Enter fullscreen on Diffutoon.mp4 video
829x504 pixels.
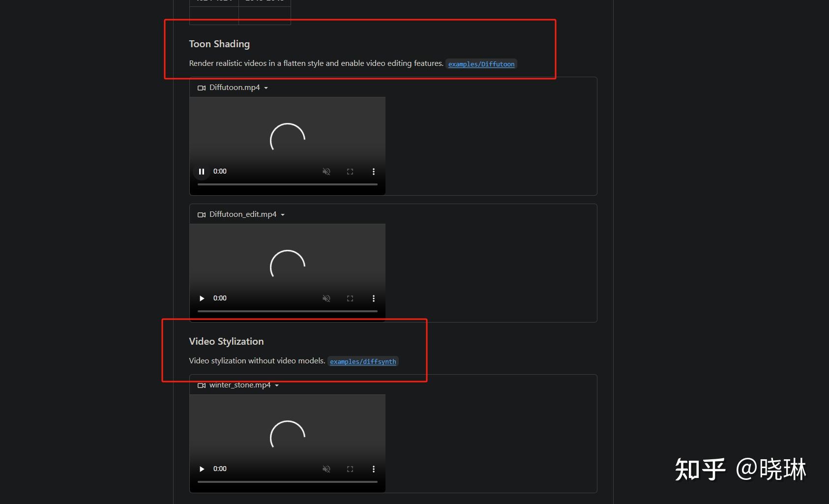350,172
